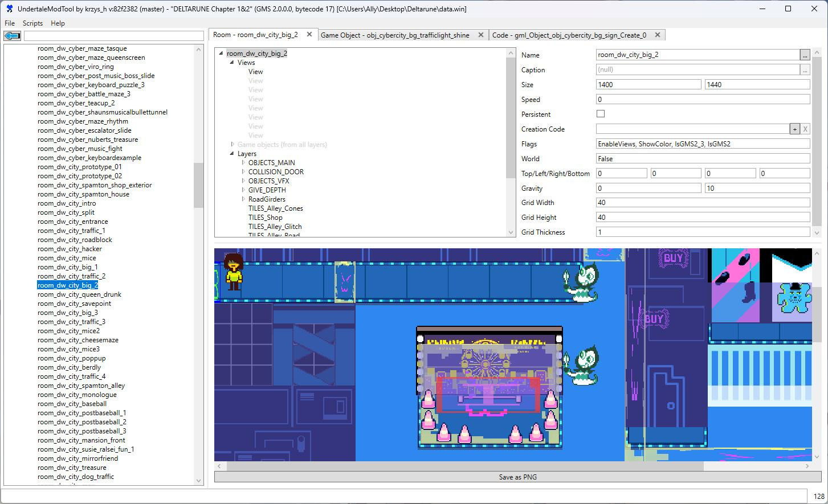This screenshot has height=504, width=828.
Task: Collapse the Layers tree node
Action: coord(232,154)
